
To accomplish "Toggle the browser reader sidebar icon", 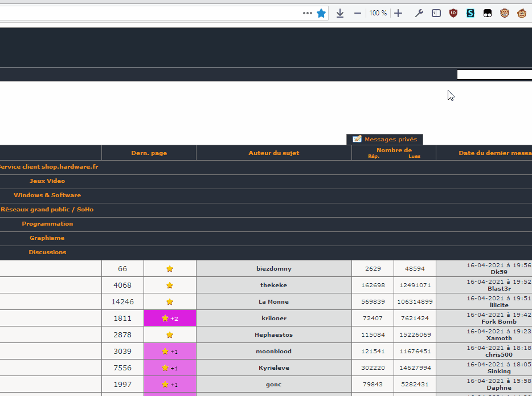I will point(436,13).
